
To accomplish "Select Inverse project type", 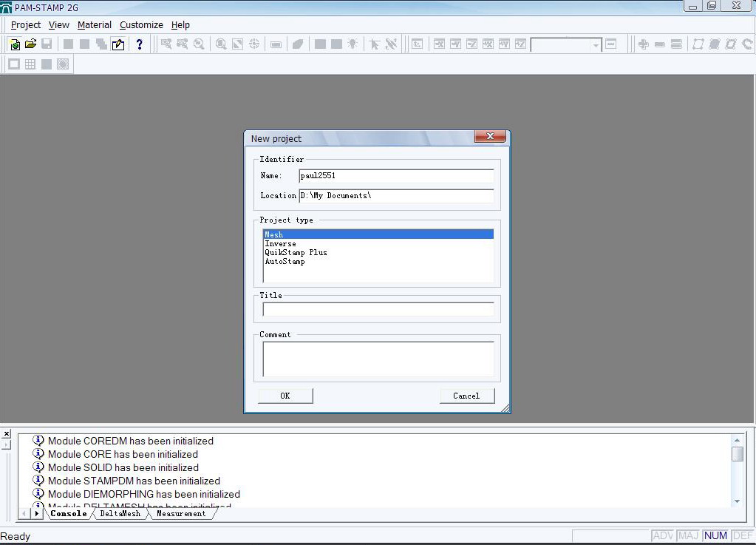I will 378,243.
